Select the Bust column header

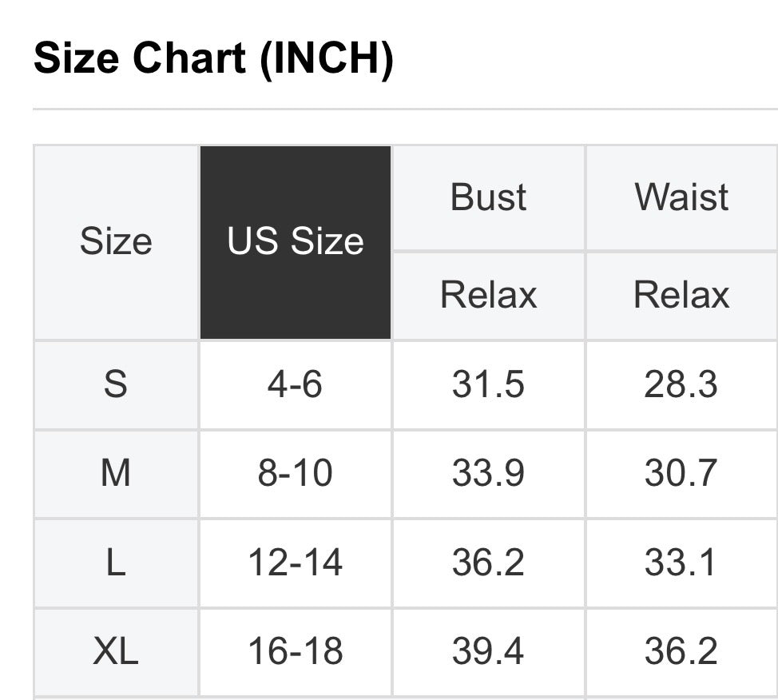(488, 198)
